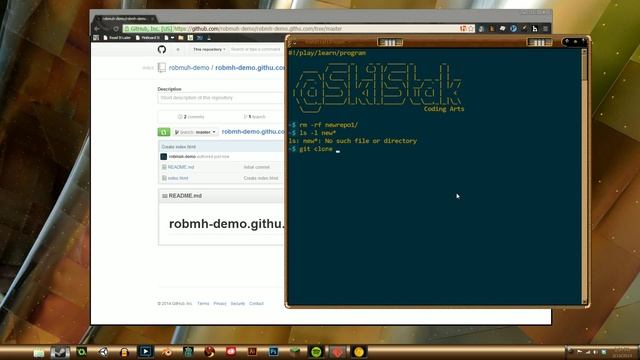Viewport: 640px width, 360px height.
Task: Open the robmuh-demo owner link
Action: [189, 68]
